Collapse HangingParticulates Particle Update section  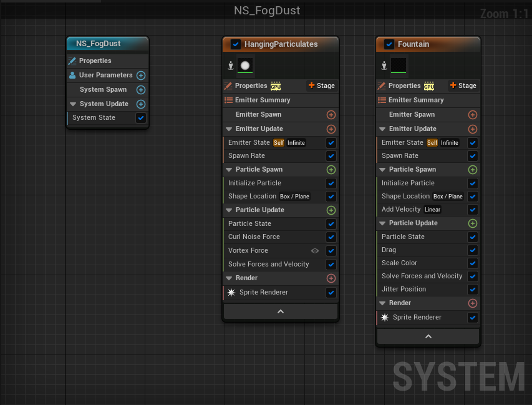coord(228,210)
